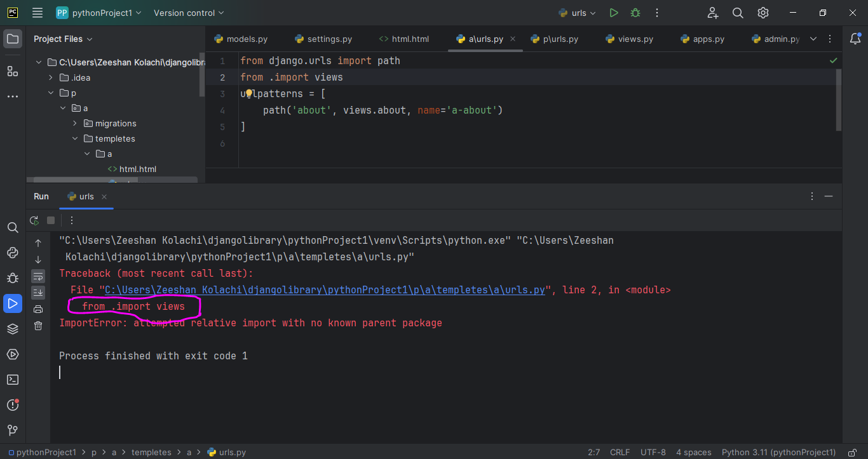Open the urls run configuration dropdown
The image size is (868, 459).
577,13
